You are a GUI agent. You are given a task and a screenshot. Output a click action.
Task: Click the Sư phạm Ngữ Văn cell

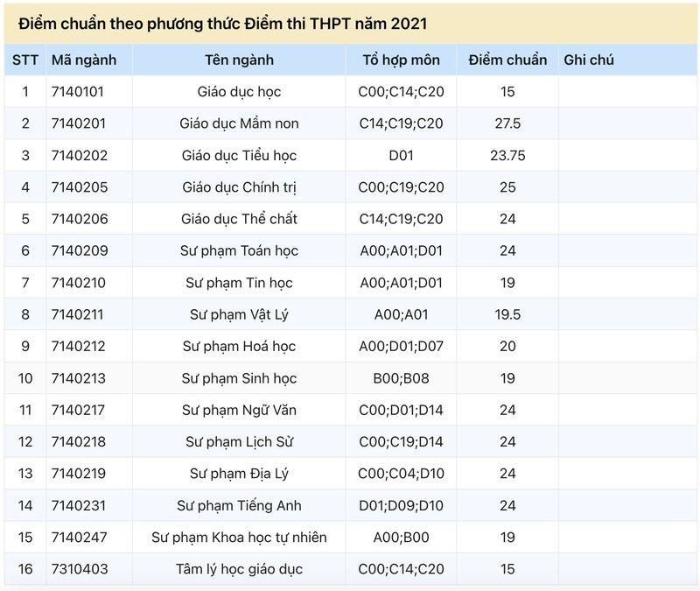click(239, 410)
